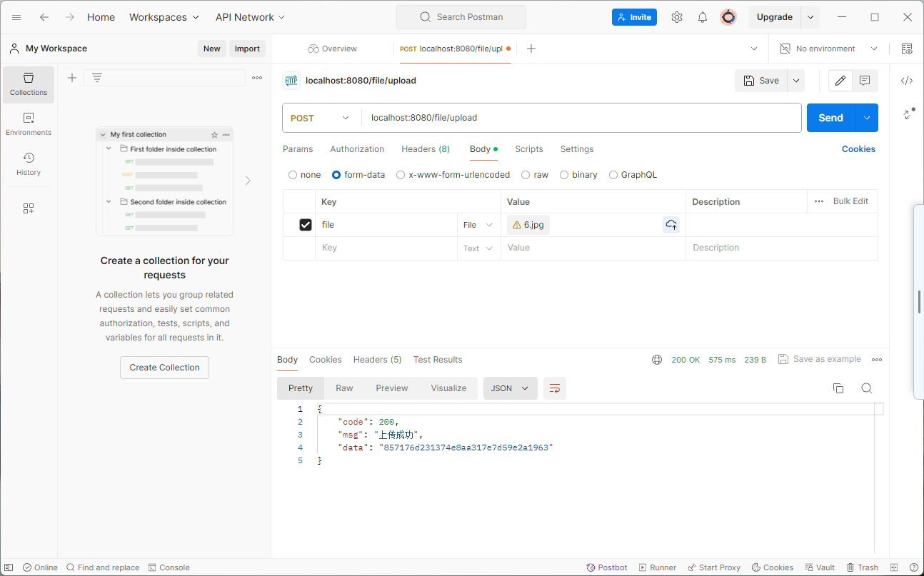Image resolution: width=924 pixels, height=576 pixels.
Task: Open the API Network dropdown
Action: coord(250,17)
